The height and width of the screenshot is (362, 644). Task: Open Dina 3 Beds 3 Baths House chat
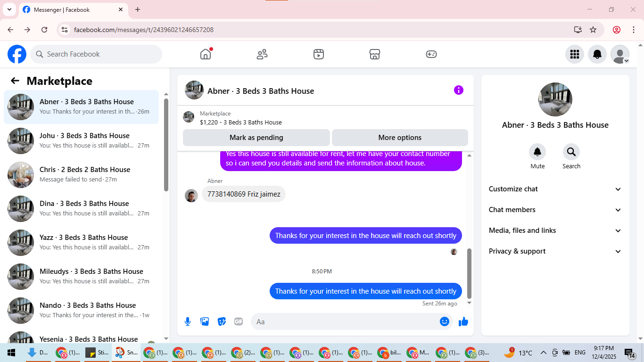tap(81, 209)
